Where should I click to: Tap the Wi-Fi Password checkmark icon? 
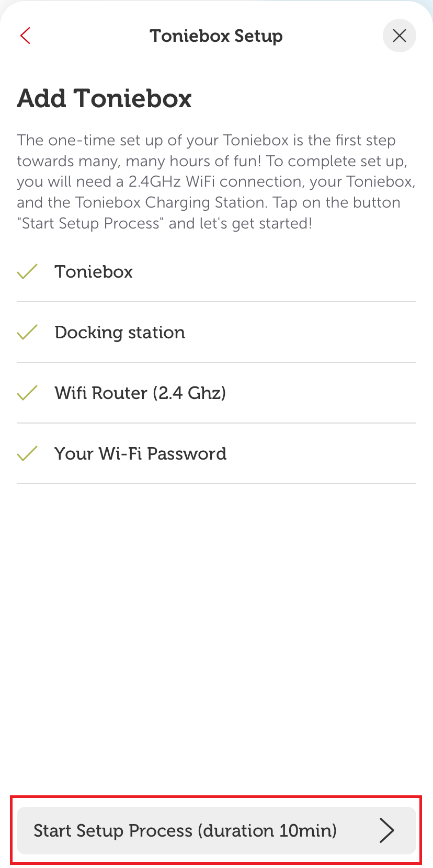[x=27, y=453]
